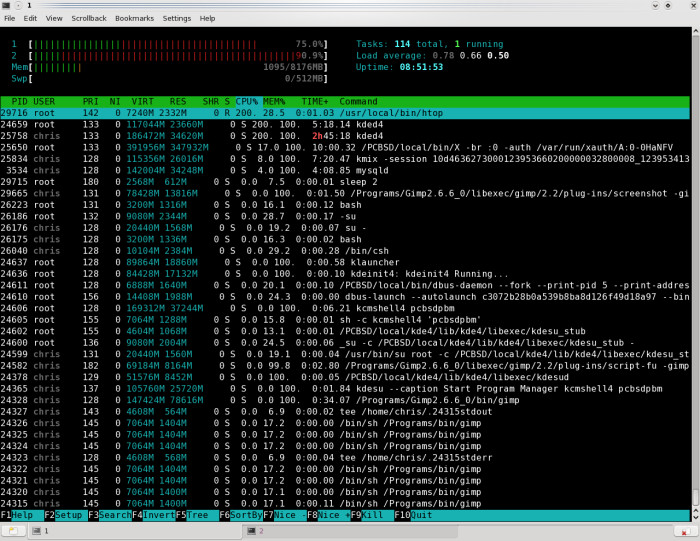The image size is (700, 541).
Task: Select the /bin/csh process row
Action: tap(345, 251)
